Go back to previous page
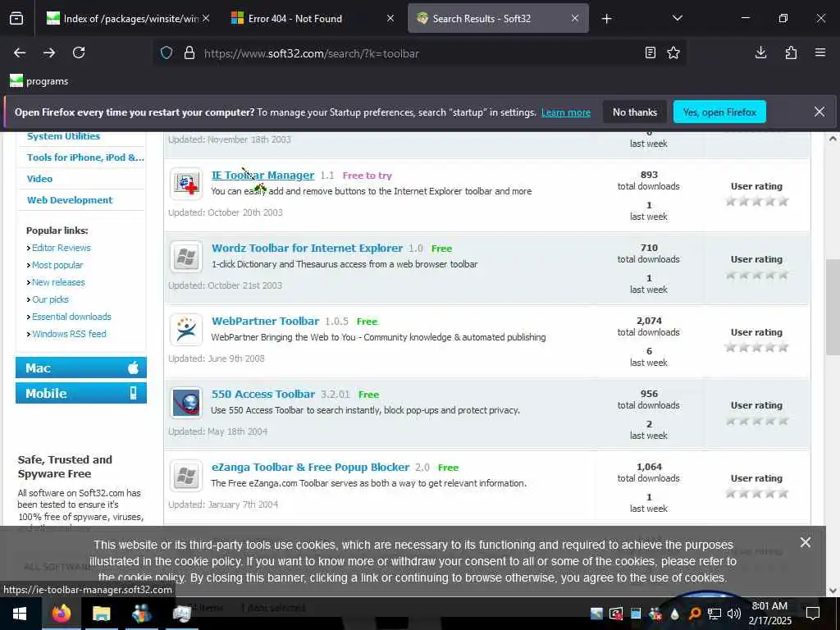 pos(20,52)
